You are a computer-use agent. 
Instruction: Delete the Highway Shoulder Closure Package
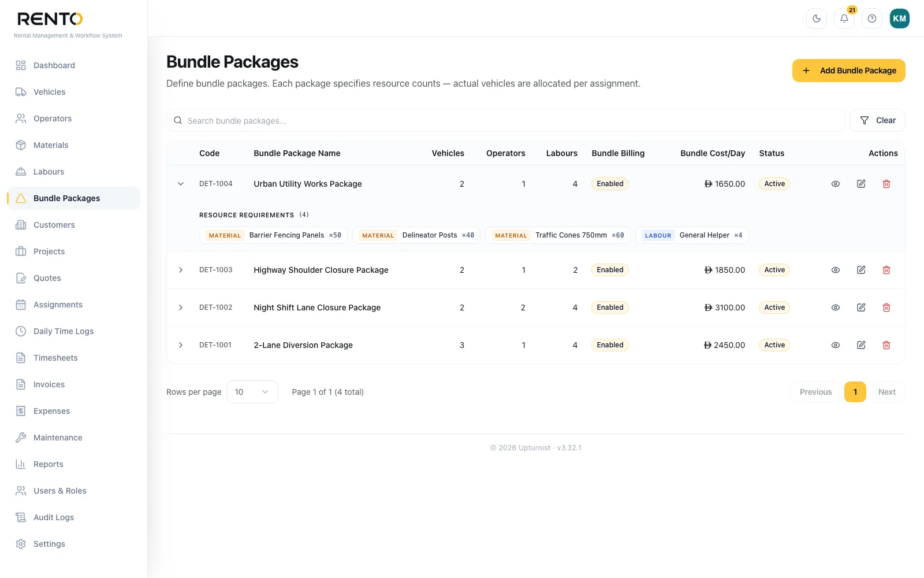tap(886, 270)
